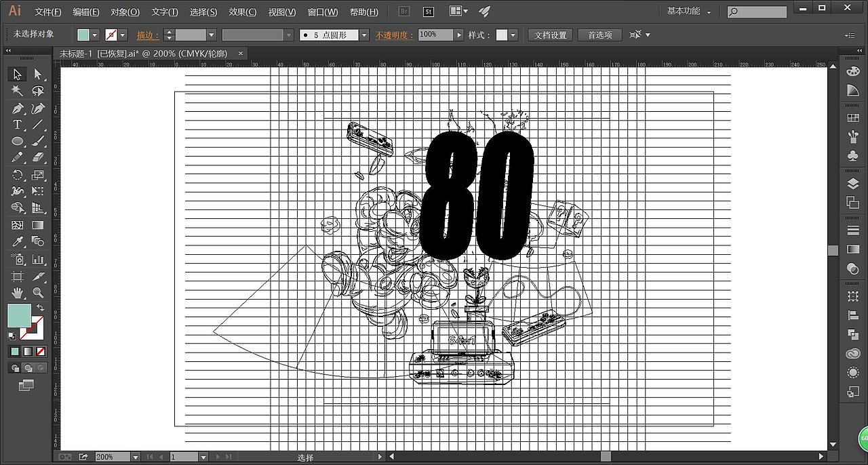Open the Layers panel icon

point(853,184)
